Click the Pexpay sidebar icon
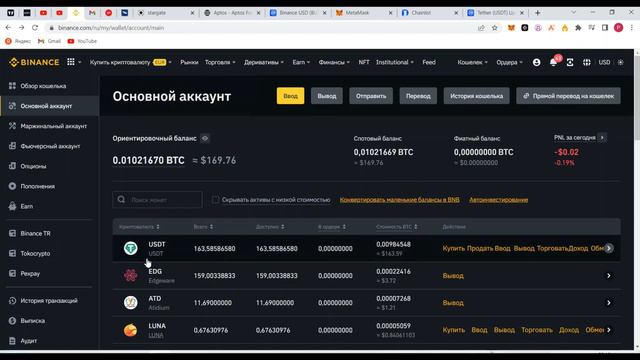 pos(12,273)
